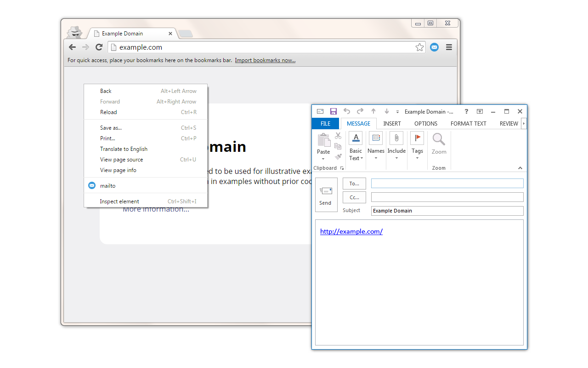The height and width of the screenshot is (368, 588).
Task: Open the http://example.com/ link in message body
Action: click(x=351, y=231)
